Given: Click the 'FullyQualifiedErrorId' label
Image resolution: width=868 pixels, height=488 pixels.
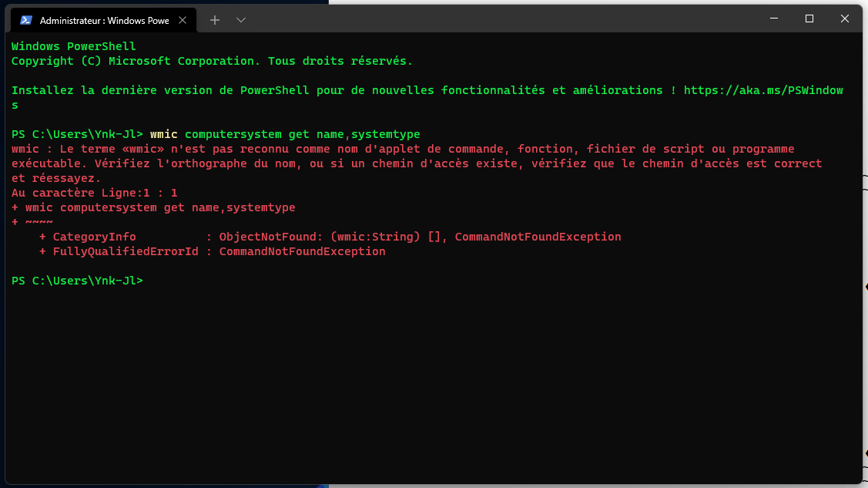Looking at the screenshot, I should point(126,251).
